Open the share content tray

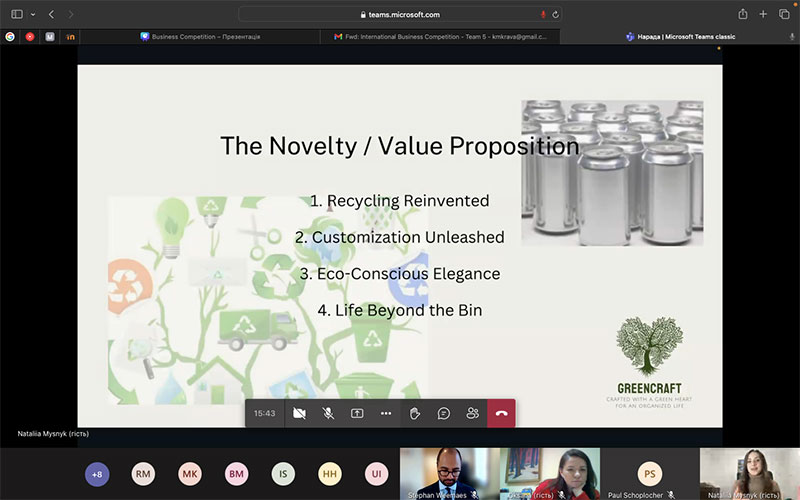point(357,413)
